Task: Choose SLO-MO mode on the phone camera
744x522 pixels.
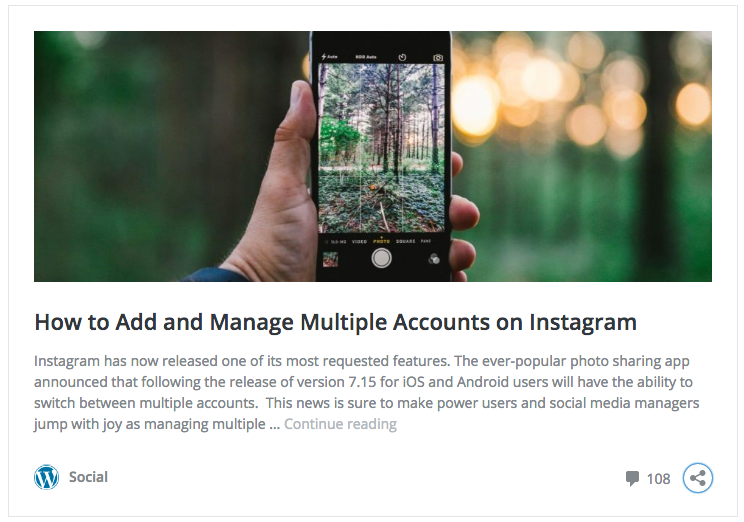Action: click(x=338, y=242)
